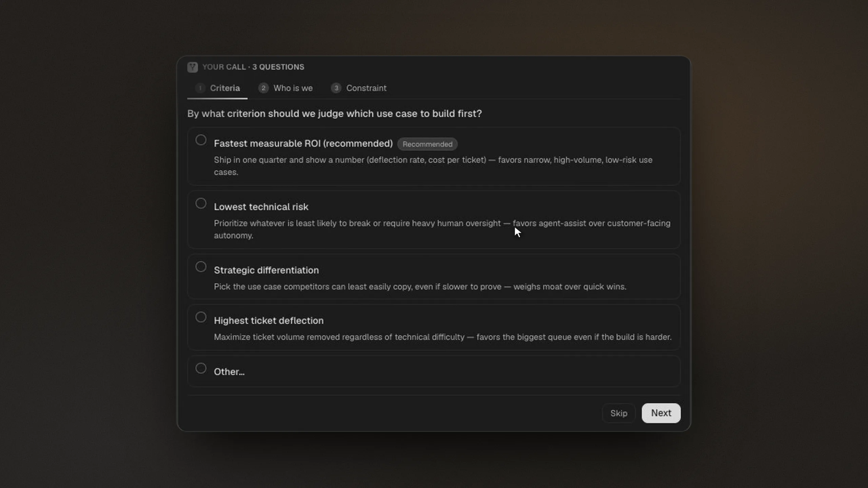
Task: Select Strategic differentiation radio button
Action: tap(201, 267)
